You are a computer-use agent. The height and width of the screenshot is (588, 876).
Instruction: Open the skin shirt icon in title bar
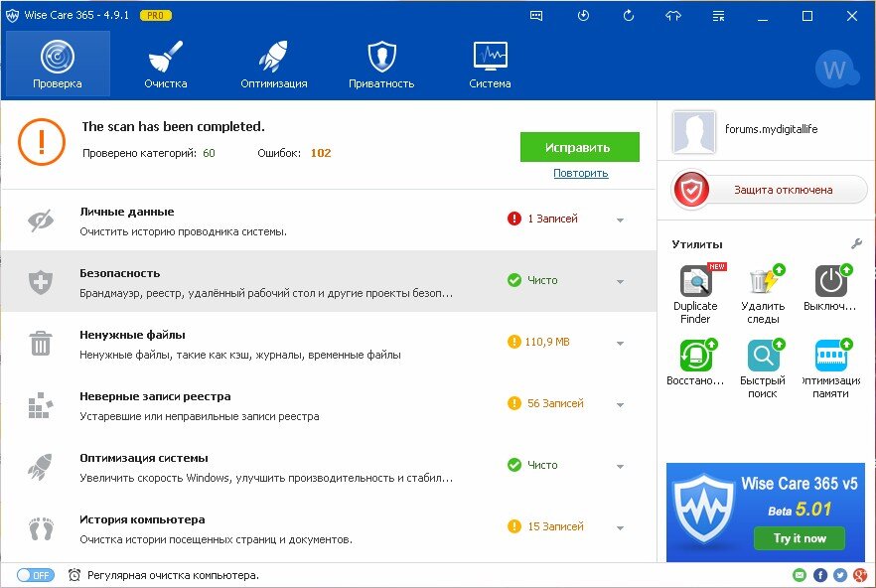(673, 16)
